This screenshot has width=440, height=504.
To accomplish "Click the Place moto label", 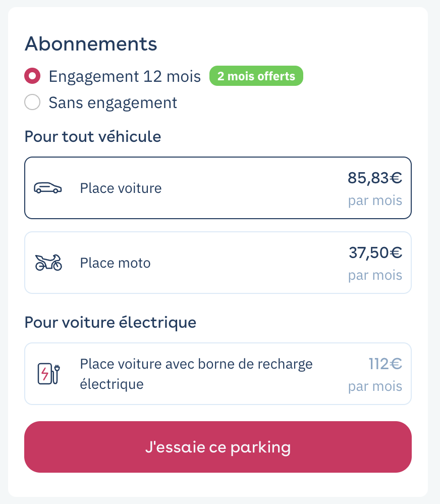I will 116,263.
